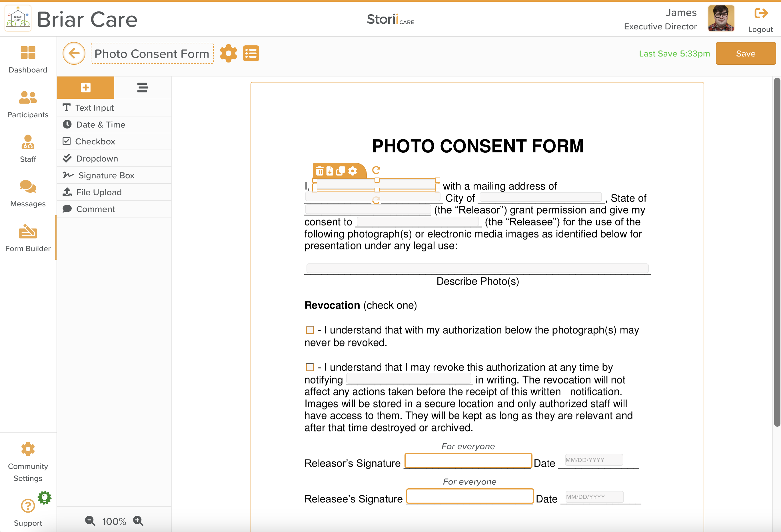
Task: Click the Logout label
Action: [x=760, y=30]
